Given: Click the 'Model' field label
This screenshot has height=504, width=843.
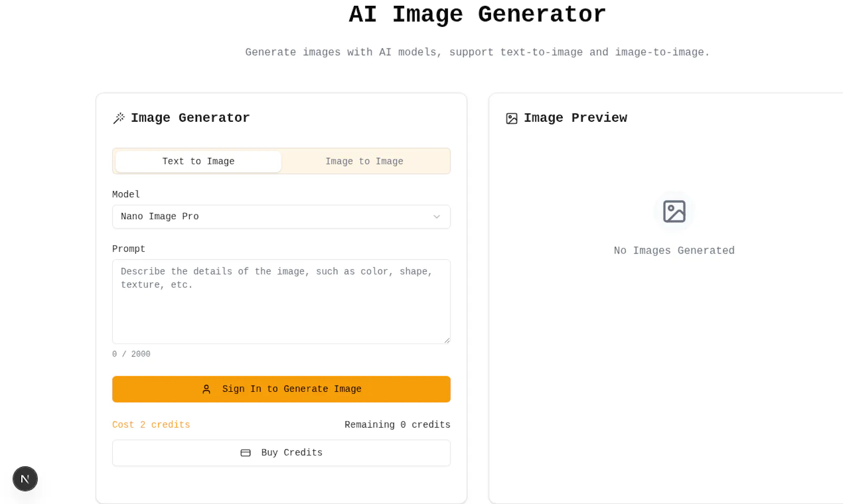Looking at the screenshot, I should point(126,194).
